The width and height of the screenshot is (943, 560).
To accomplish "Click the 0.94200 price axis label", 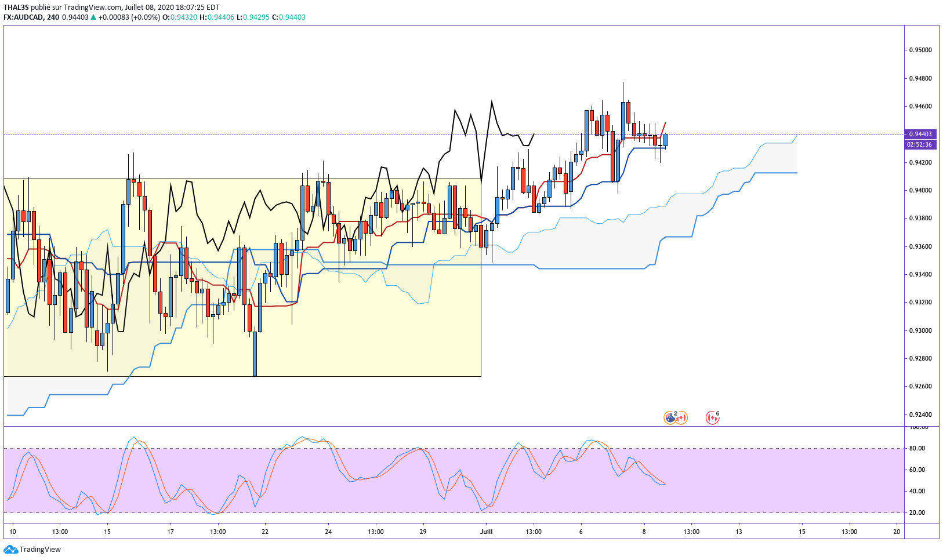I will (920, 162).
